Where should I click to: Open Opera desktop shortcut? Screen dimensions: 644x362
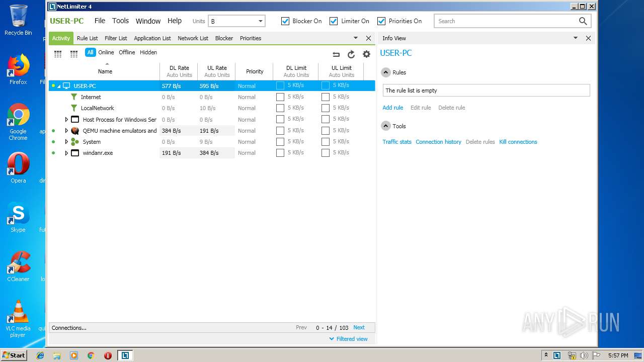tap(18, 168)
